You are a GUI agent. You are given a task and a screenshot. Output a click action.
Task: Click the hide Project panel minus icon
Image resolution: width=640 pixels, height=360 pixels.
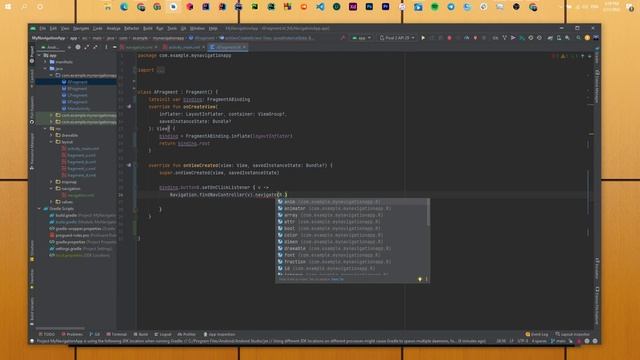pos(114,47)
